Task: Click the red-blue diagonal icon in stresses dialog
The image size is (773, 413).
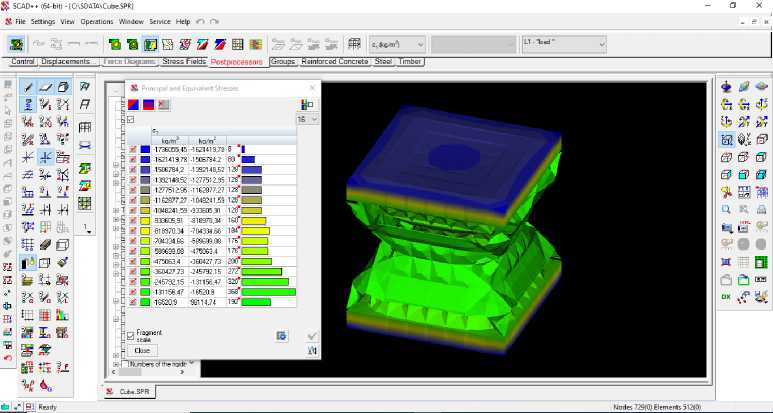Action: tap(133, 104)
